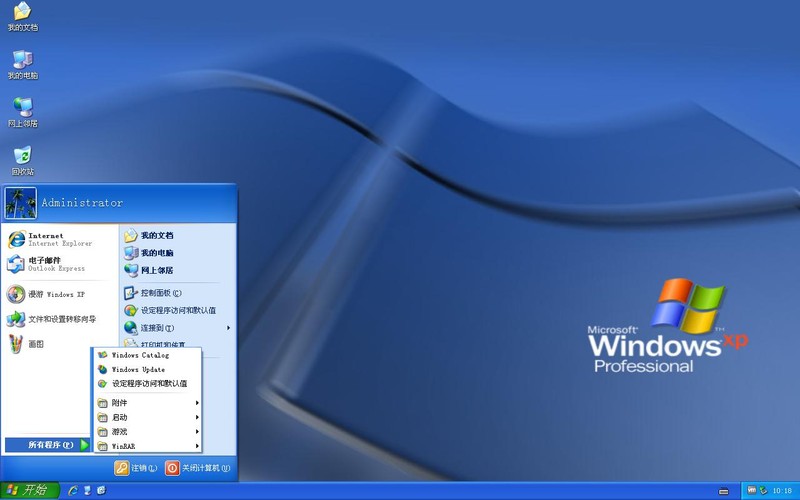Choose 设定程序访问和默认值 in programs submenu
This screenshot has height=500, width=800.
(147, 384)
